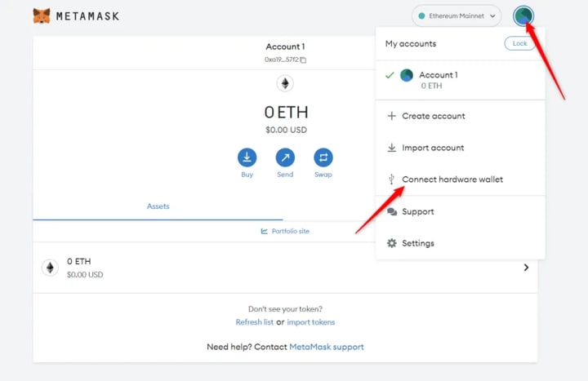Switch to the Assets tab
Viewport: 588px width, 381px height.
click(158, 206)
